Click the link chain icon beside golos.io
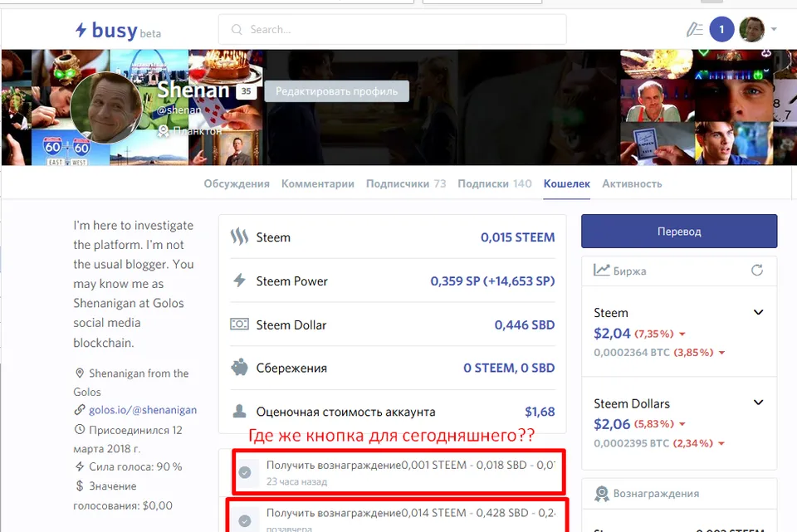 tap(80, 409)
